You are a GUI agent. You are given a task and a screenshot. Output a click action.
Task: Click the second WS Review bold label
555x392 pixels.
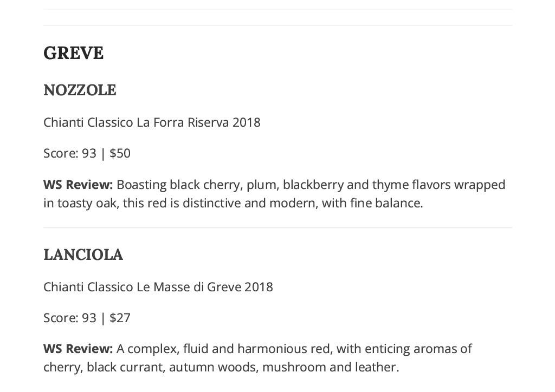pyautogui.click(x=78, y=349)
